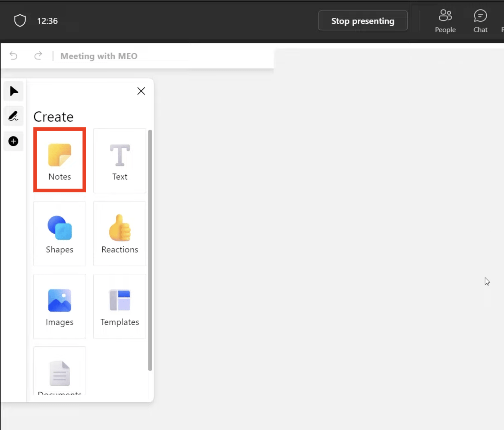
Task: Open the Templates gallery
Action: (119, 306)
